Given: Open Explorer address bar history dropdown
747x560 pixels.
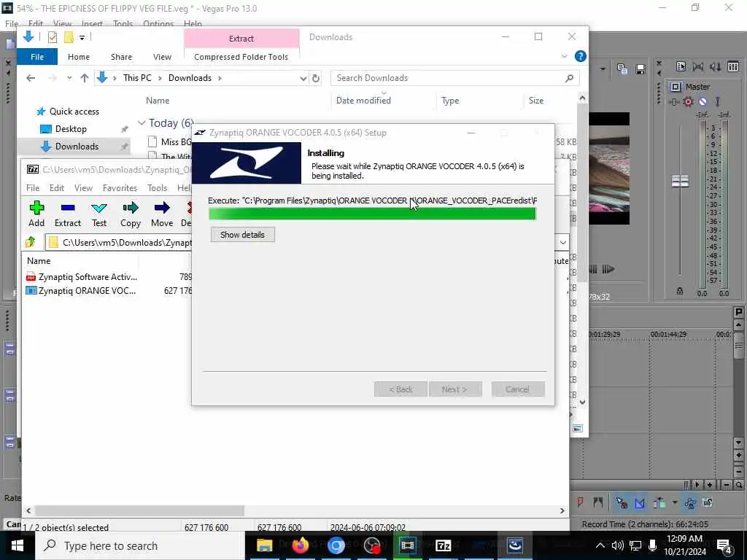Looking at the screenshot, I should pyautogui.click(x=303, y=78).
